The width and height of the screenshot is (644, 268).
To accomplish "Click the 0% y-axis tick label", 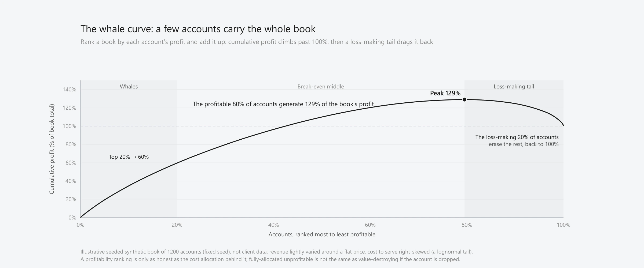I will click(x=72, y=218).
